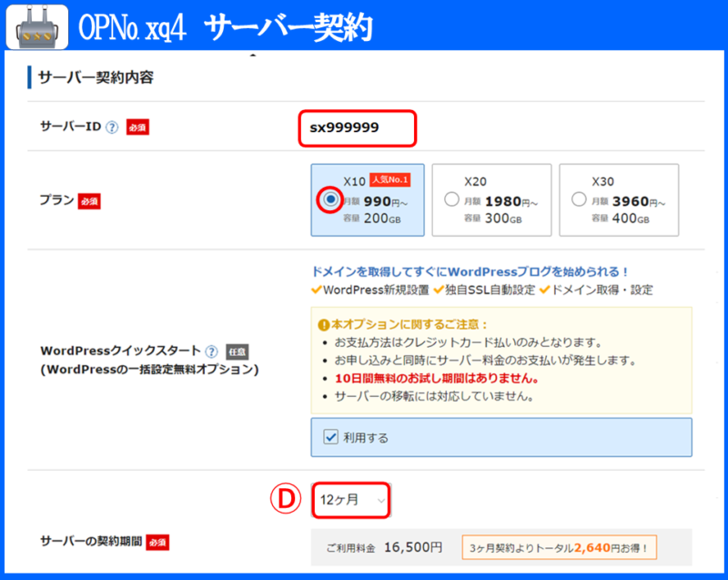Click the 独自SSL自動設定 feature text

[x=490, y=290]
